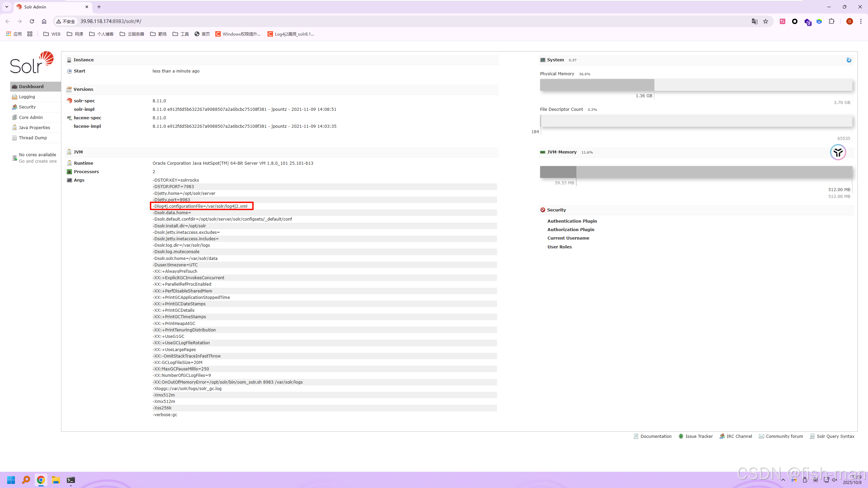Viewport: 868px width, 488px height.
Task: Click the Physical Memory usage bar
Action: [696, 85]
